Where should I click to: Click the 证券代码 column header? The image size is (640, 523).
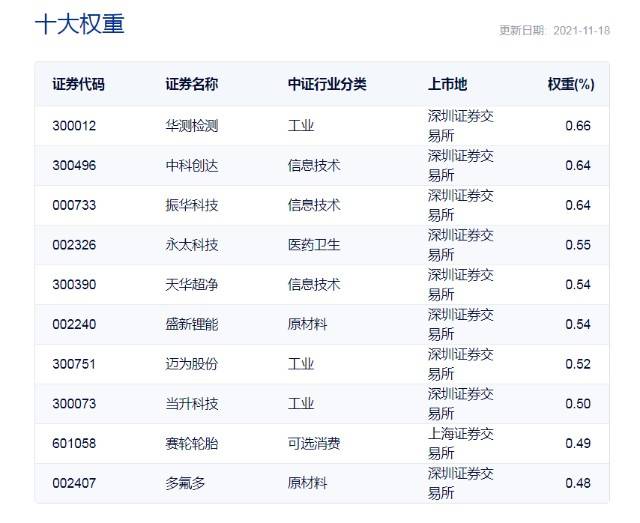click(78, 85)
